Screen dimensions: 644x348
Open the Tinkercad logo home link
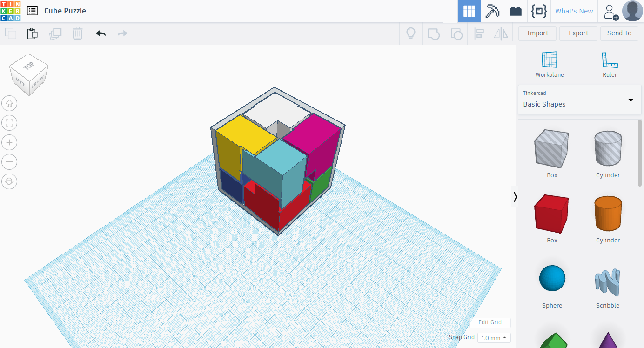10,11
